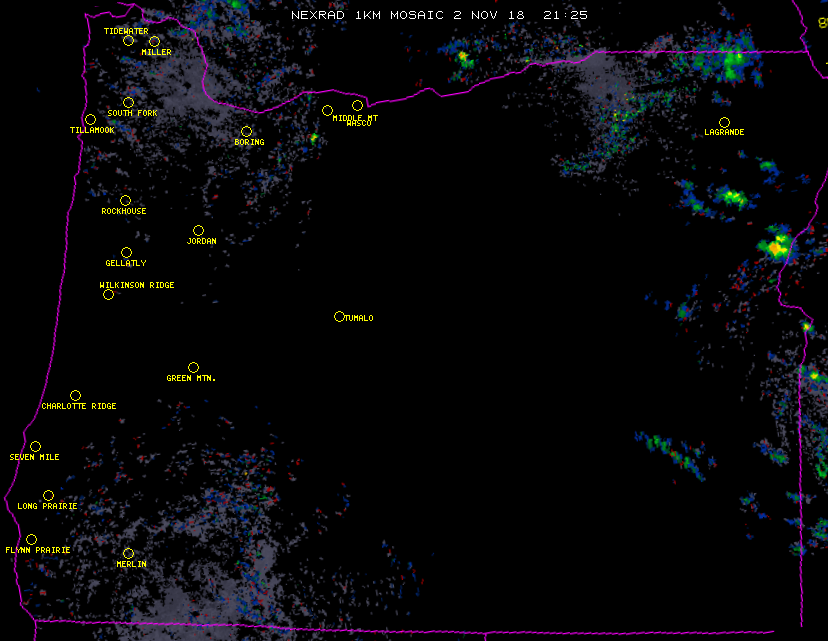Click the Long Prairie station marker

pyautogui.click(x=48, y=495)
